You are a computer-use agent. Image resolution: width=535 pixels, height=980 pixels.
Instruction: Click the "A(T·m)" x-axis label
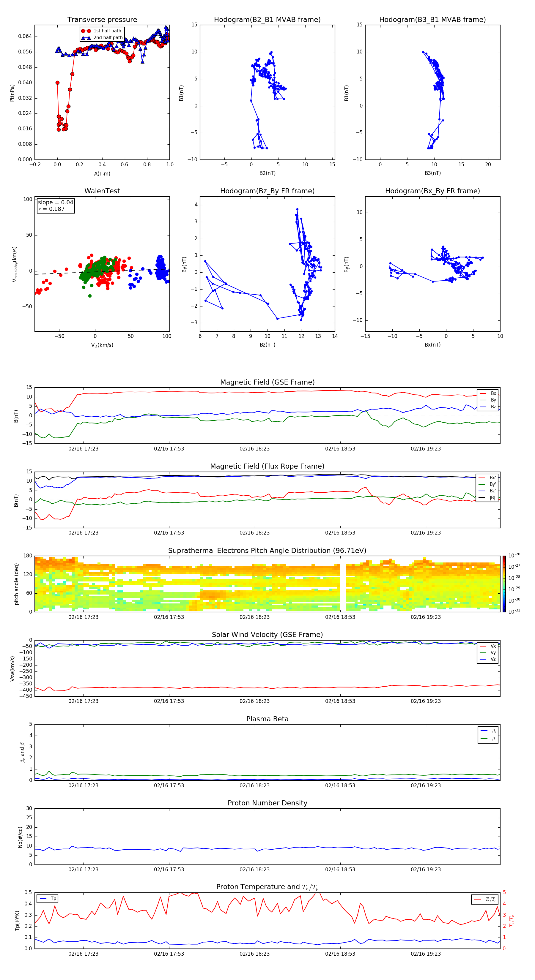[x=102, y=173]
